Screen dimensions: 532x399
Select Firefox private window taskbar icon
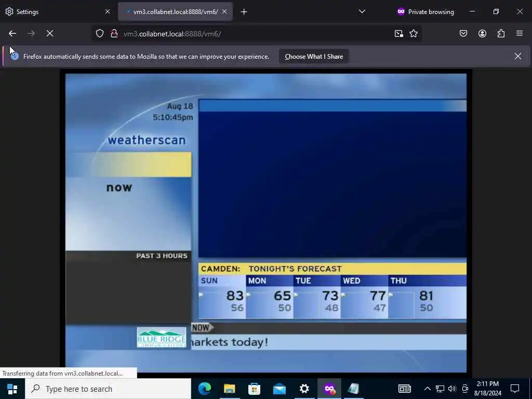click(329, 389)
